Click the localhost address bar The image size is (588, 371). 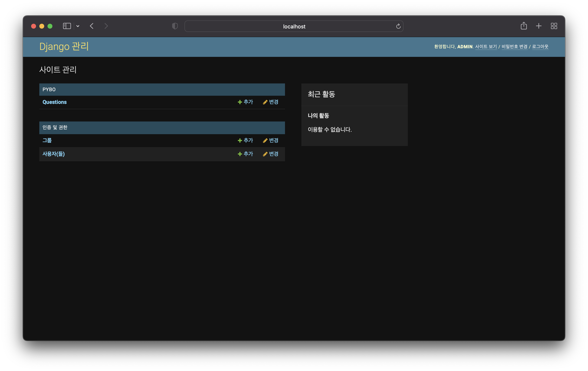coord(294,26)
